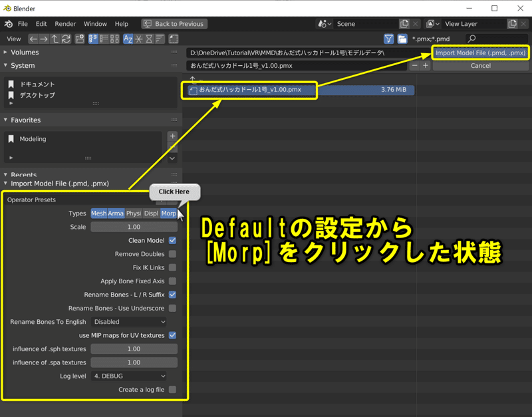Open the View Layer browse dropdown icon
This screenshot has height=417, width=532.
(x=433, y=24)
